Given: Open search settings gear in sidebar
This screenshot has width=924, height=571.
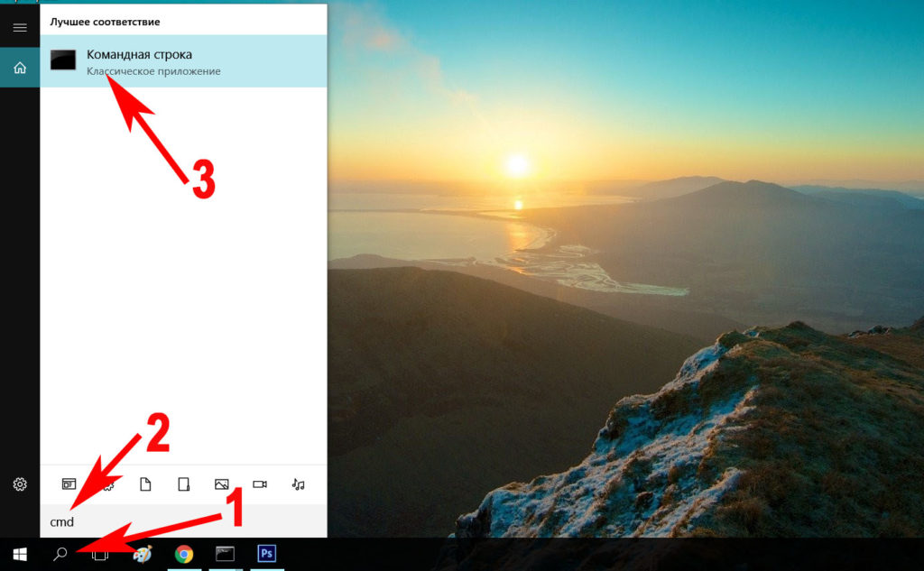Looking at the screenshot, I should coord(19,484).
